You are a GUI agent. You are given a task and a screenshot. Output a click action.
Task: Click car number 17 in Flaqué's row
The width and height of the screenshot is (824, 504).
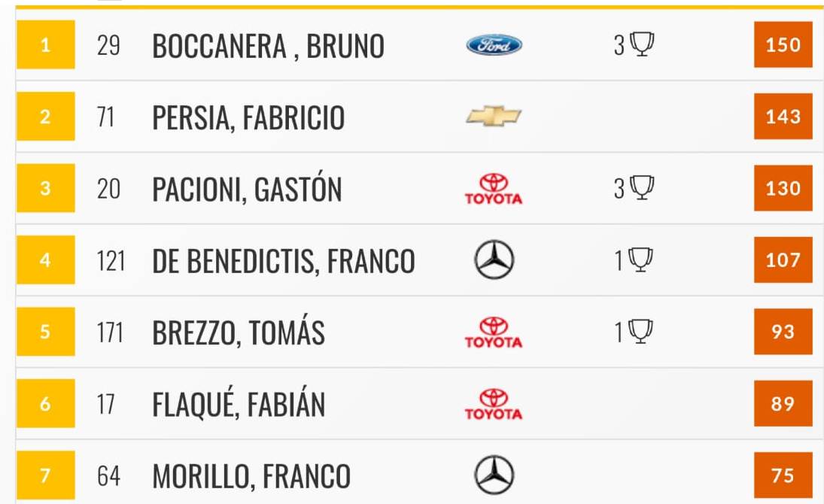click(105, 405)
